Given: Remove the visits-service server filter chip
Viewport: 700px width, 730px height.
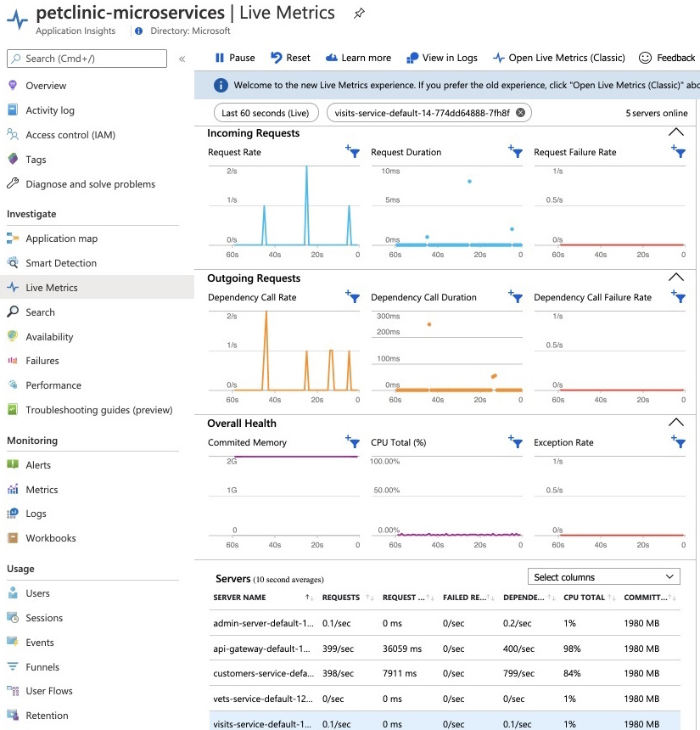Looking at the screenshot, I should pos(520,113).
